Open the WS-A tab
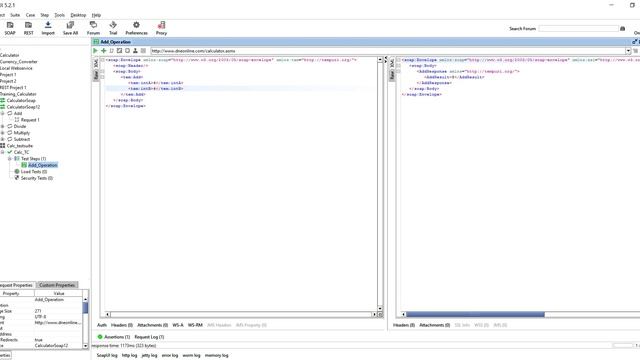This screenshot has width=640, height=360. point(178,325)
